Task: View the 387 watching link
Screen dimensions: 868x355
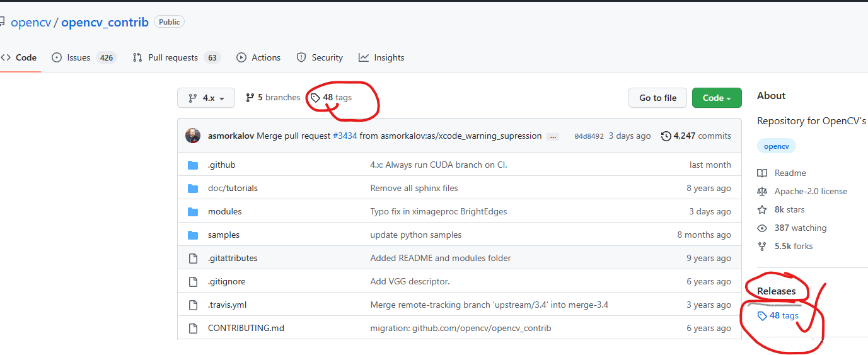Action: 801,228
